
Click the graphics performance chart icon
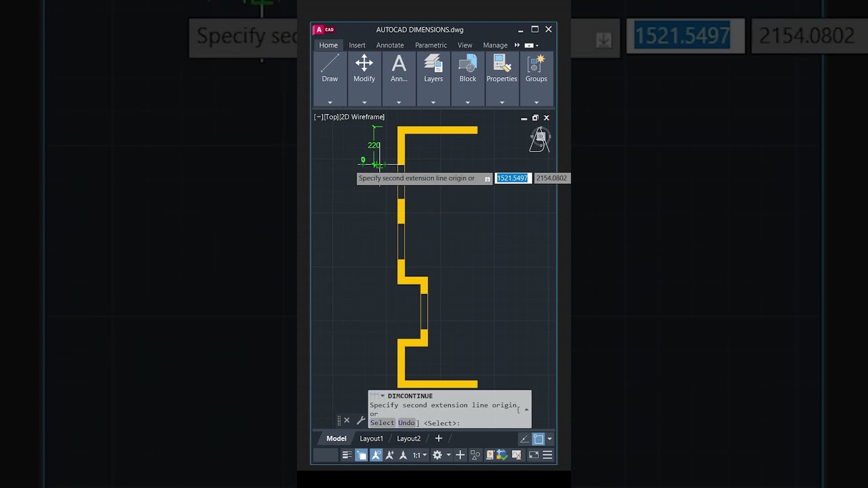[x=517, y=455]
